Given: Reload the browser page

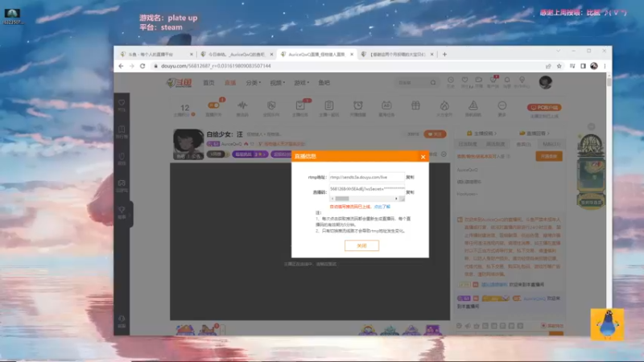Looking at the screenshot, I should (142, 66).
